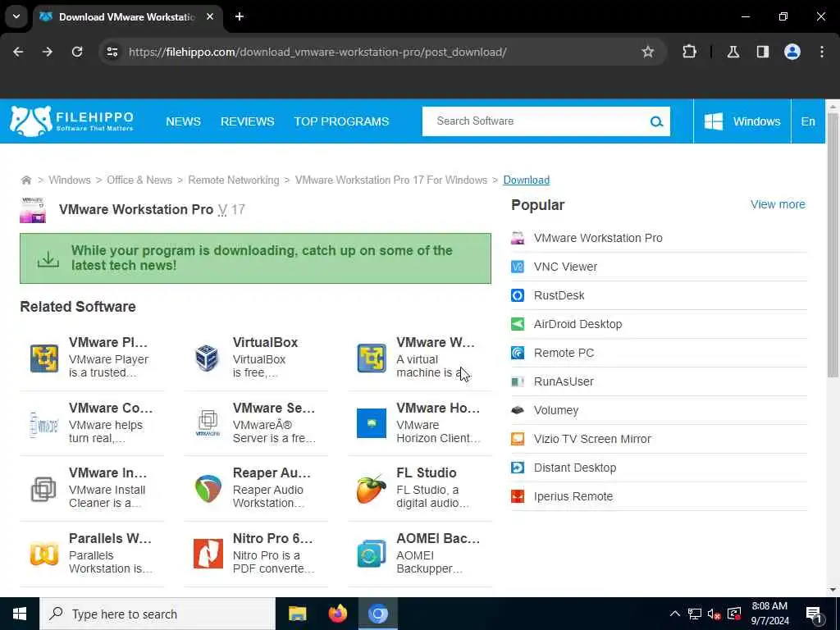Image resolution: width=840 pixels, height=630 pixels.
Task: Open the VMware W... related software icon
Action: coord(372,358)
